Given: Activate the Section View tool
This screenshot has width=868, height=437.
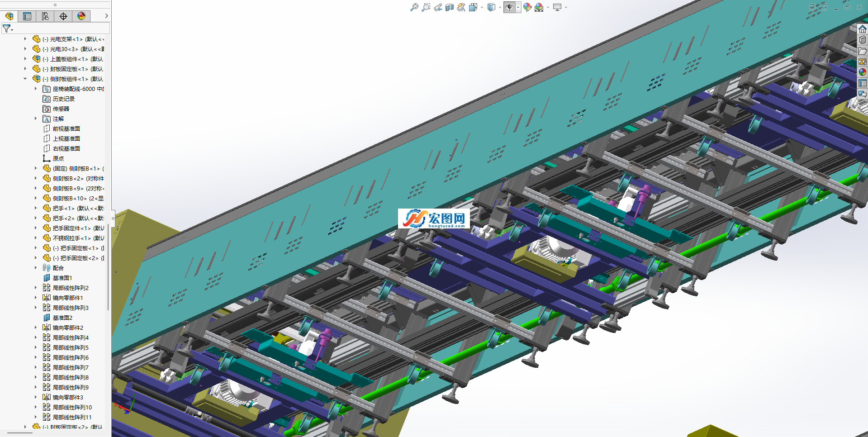Looking at the screenshot, I should coord(450,7).
